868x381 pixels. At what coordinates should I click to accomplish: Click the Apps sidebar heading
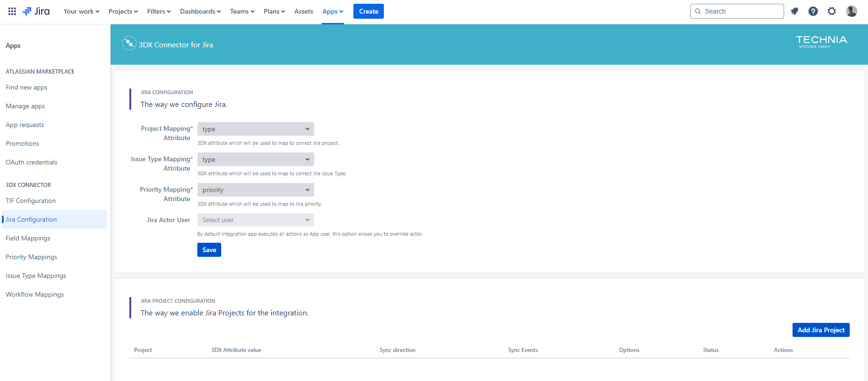(13, 45)
